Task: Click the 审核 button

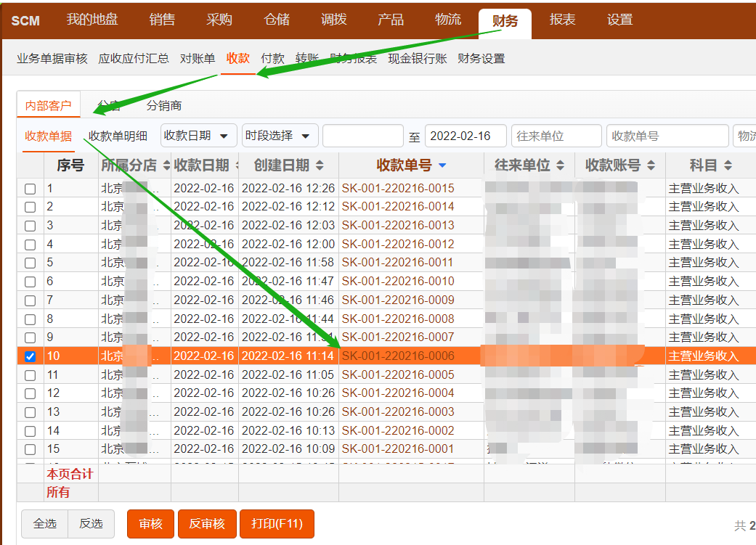Action: [x=150, y=524]
